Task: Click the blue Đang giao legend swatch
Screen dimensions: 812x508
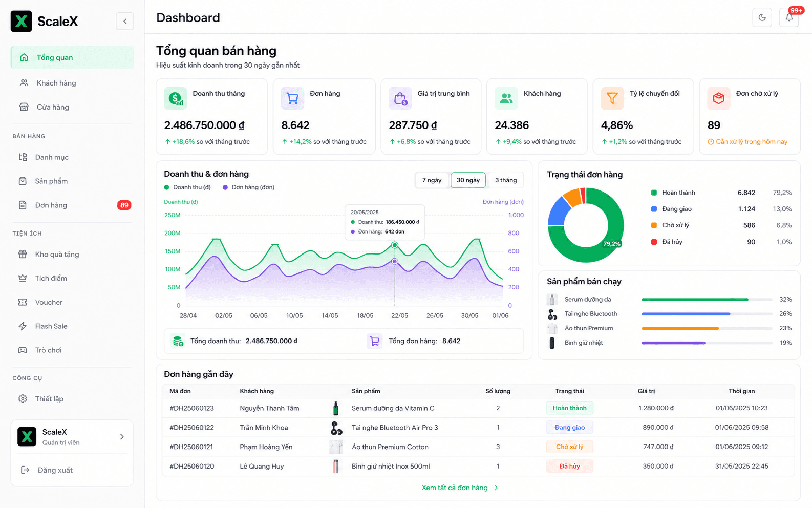Action: [654, 209]
